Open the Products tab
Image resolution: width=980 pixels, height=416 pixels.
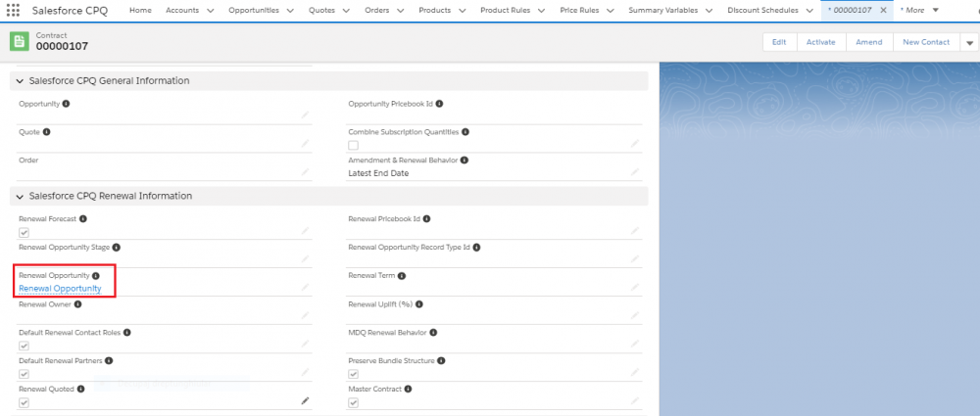434,10
